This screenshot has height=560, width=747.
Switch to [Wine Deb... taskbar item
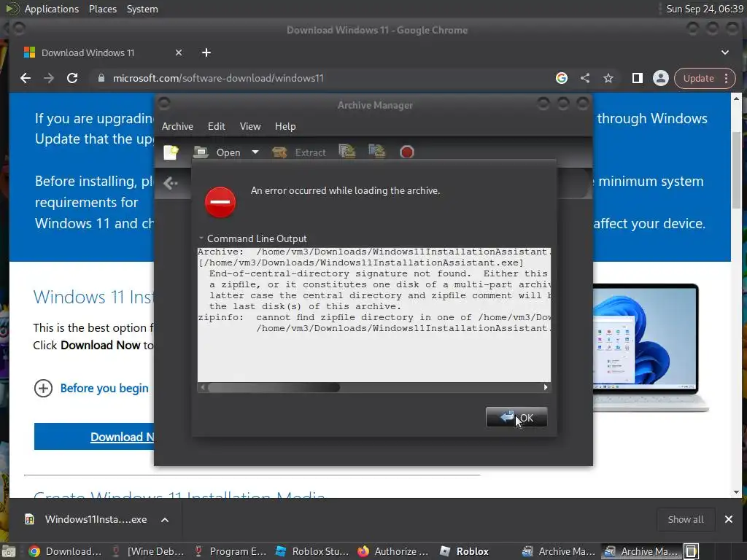coord(147,551)
